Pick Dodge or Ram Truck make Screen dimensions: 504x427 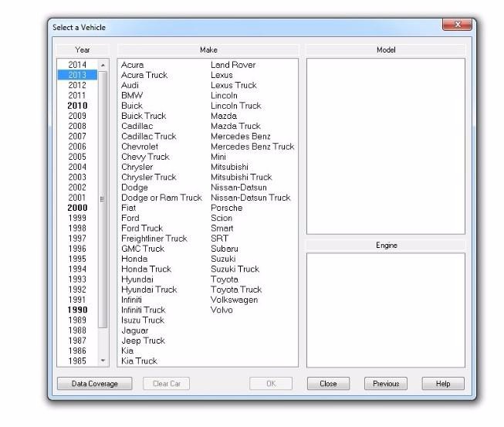161,198
